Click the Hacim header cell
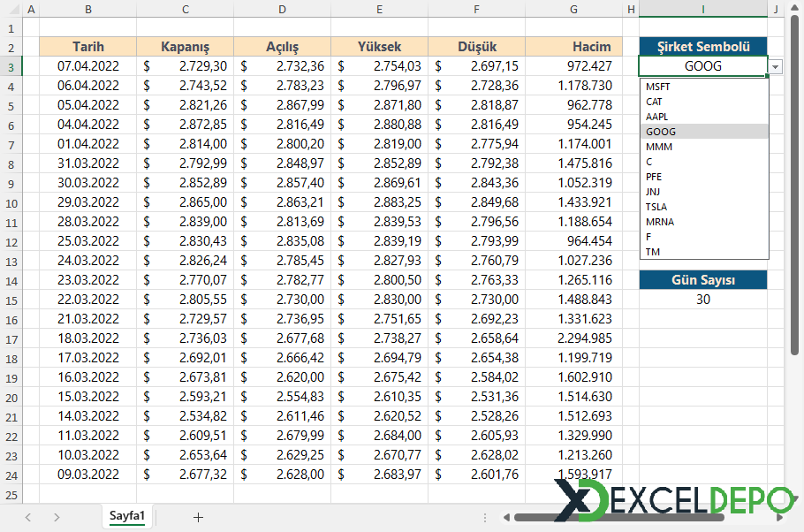The width and height of the screenshot is (804, 532). coord(573,47)
